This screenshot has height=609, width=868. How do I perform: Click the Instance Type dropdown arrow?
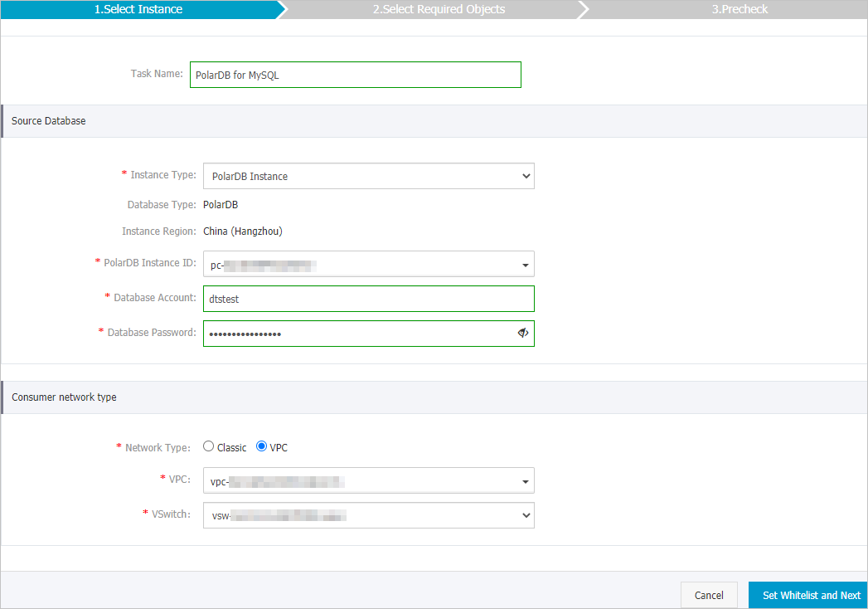(x=525, y=176)
